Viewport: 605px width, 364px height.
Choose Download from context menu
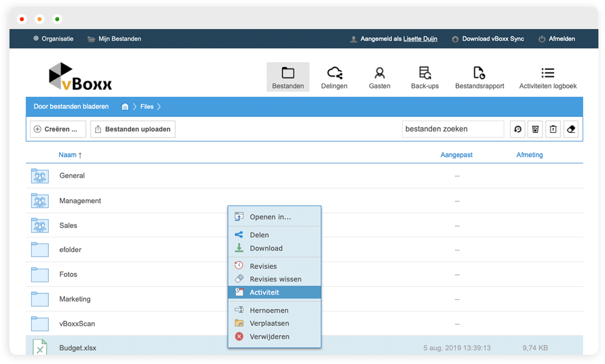(275, 248)
